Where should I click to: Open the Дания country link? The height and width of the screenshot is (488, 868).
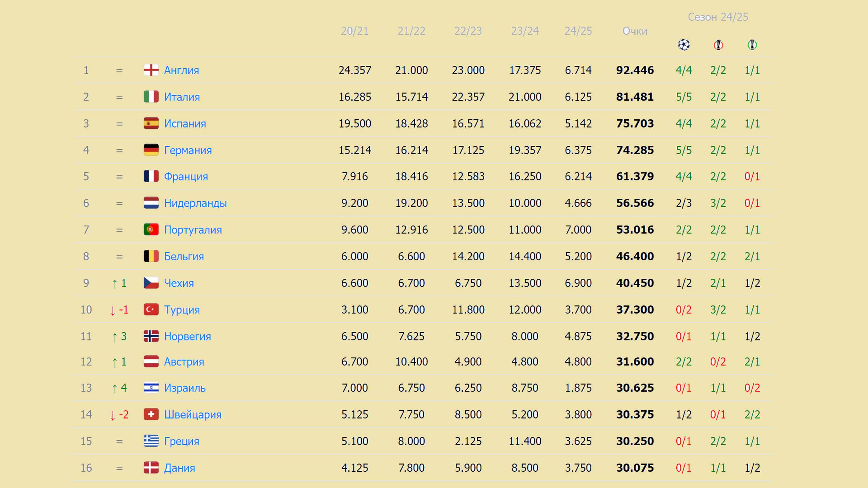[179, 468]
